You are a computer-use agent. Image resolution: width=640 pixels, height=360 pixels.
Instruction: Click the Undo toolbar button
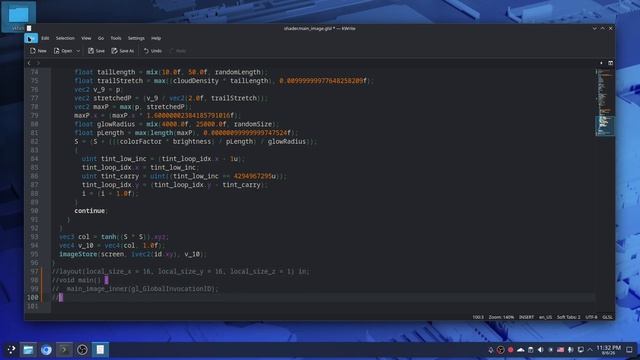click(153, 51)
